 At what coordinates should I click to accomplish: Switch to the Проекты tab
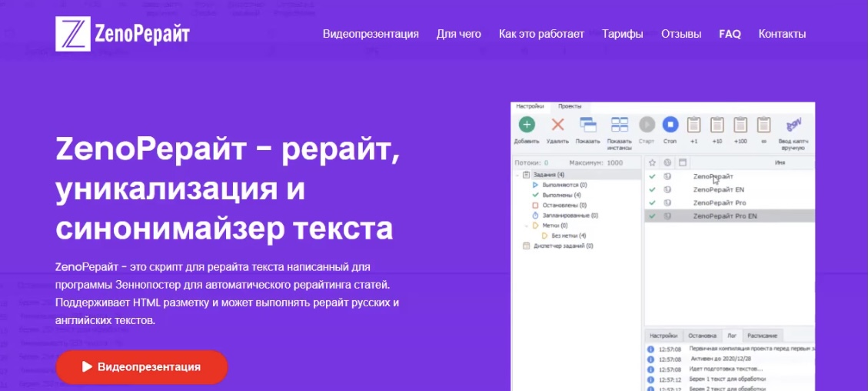tap(570, 106)
